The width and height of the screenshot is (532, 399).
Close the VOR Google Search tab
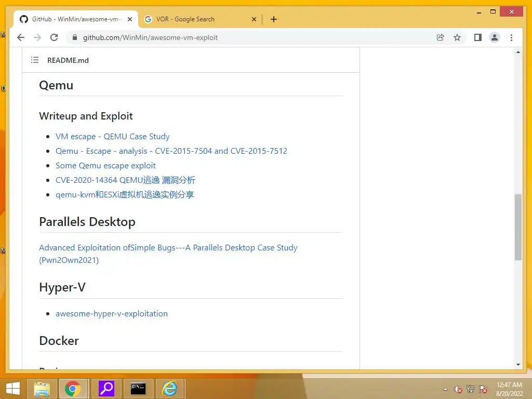254,19
